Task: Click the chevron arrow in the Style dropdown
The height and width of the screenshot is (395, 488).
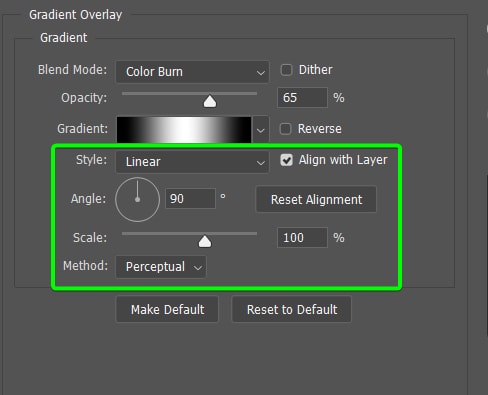Action: coord(261,163)
